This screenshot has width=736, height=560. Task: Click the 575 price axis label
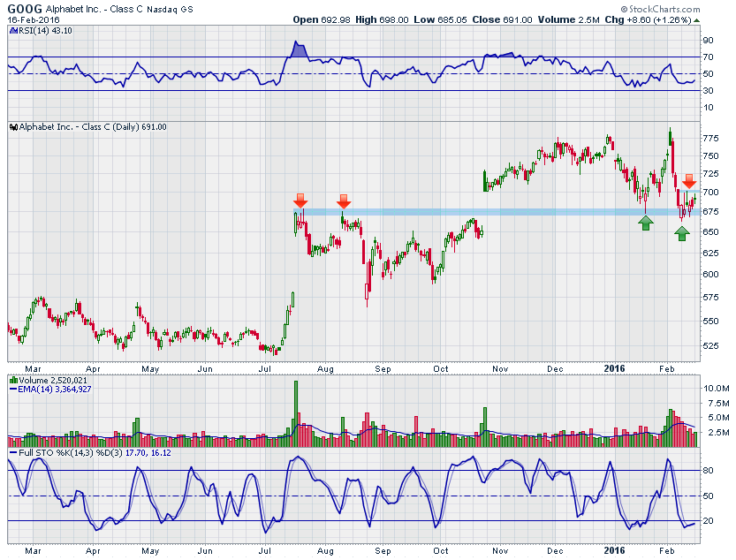click(710, 297)
